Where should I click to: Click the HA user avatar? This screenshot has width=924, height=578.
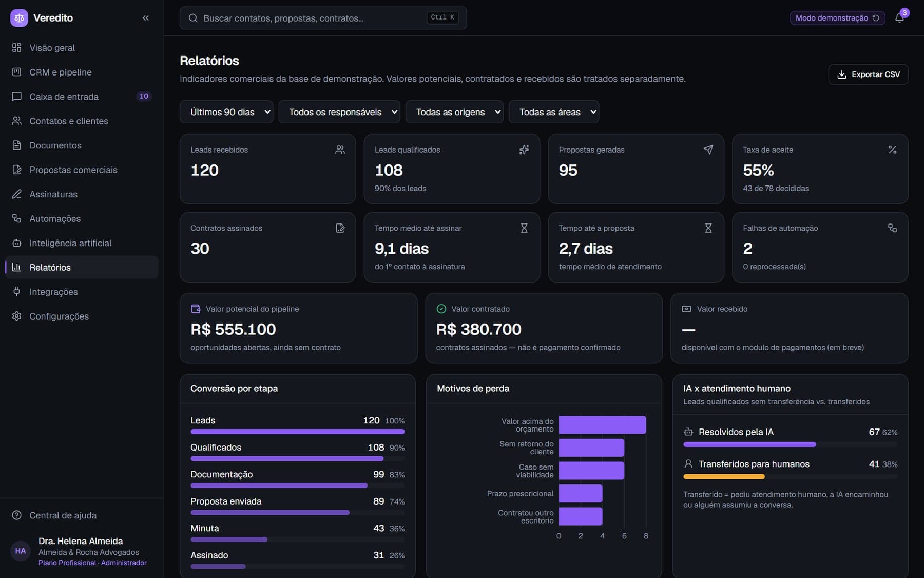click(x=21, y=551)
